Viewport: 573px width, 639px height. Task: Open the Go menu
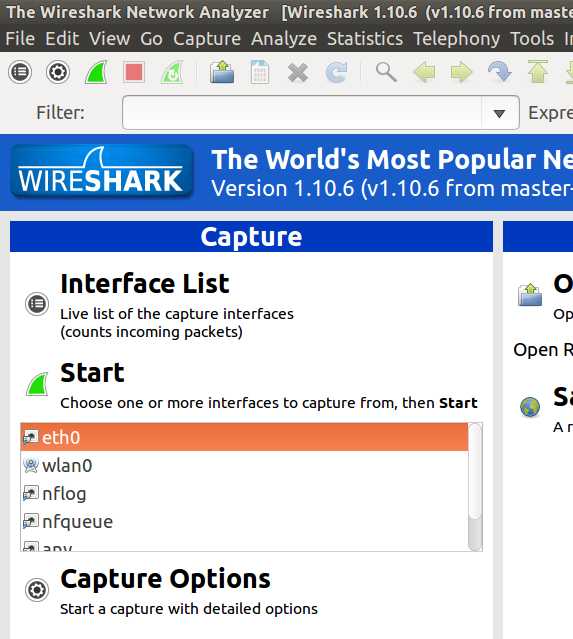click(x=152, y=39)
